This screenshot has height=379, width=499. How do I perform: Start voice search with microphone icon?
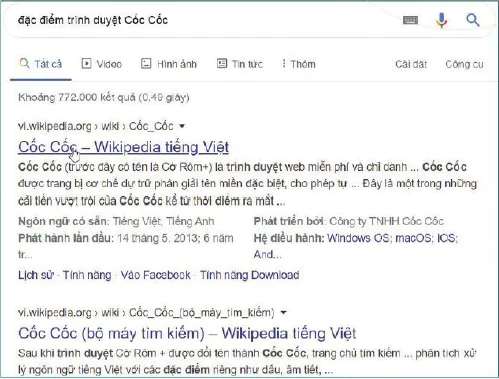tap(441, 20)
